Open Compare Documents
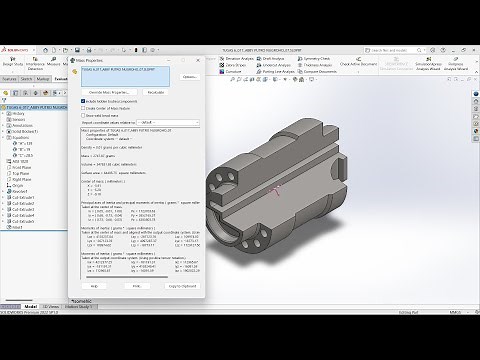Screen dimensions: 480x360 (317, 71)
